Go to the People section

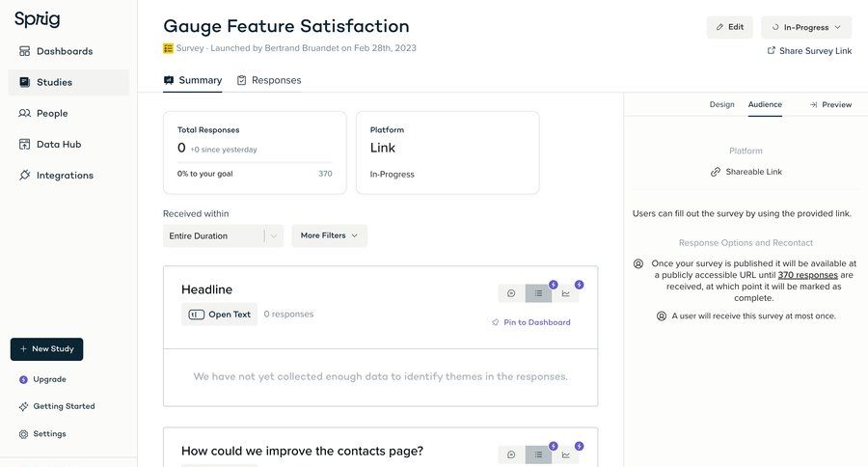pos(51,113)
